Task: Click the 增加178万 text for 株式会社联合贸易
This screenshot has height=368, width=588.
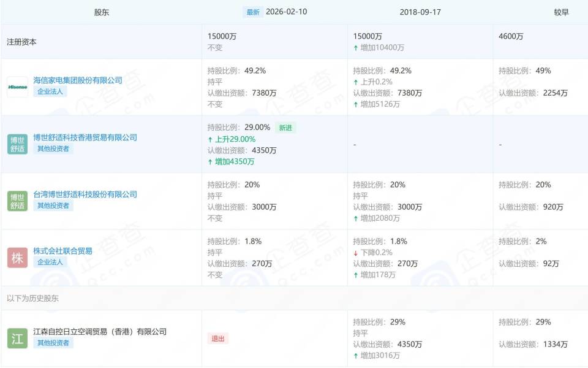Action: click(375, 275)
